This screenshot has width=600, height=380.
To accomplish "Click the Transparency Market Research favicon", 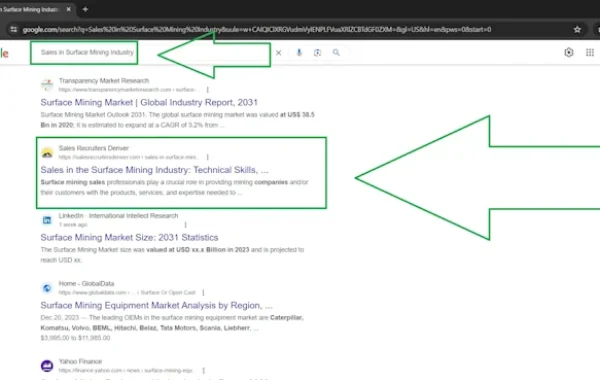I will tap(47, 85).
